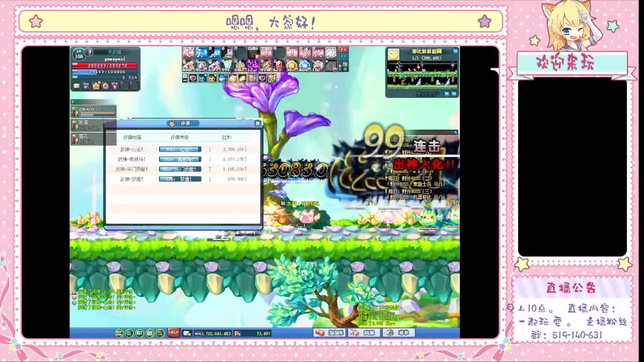Collapse the party list with teal arrow
The width and height of the screenshot is (644, 362).
click(72, 102)
